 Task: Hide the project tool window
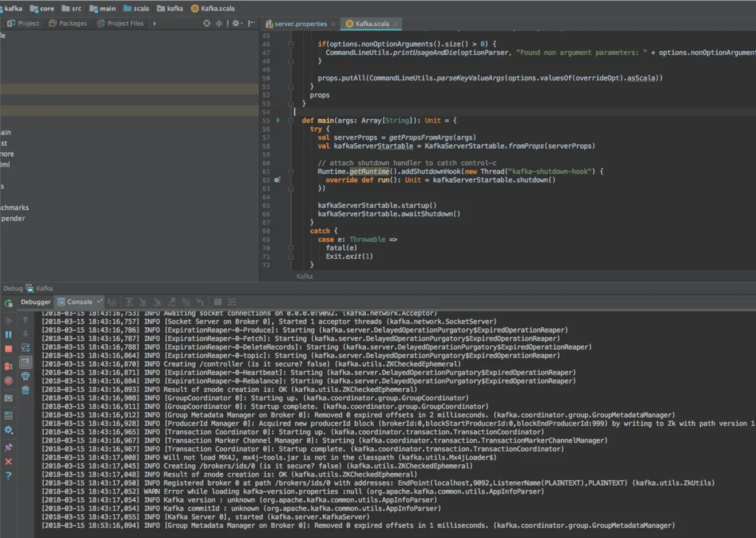(x=251, y=23)
